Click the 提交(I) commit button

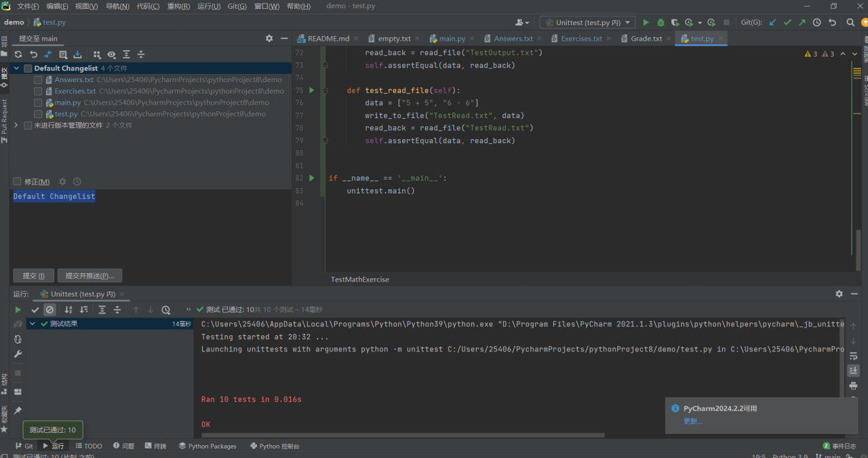[34, 275]
